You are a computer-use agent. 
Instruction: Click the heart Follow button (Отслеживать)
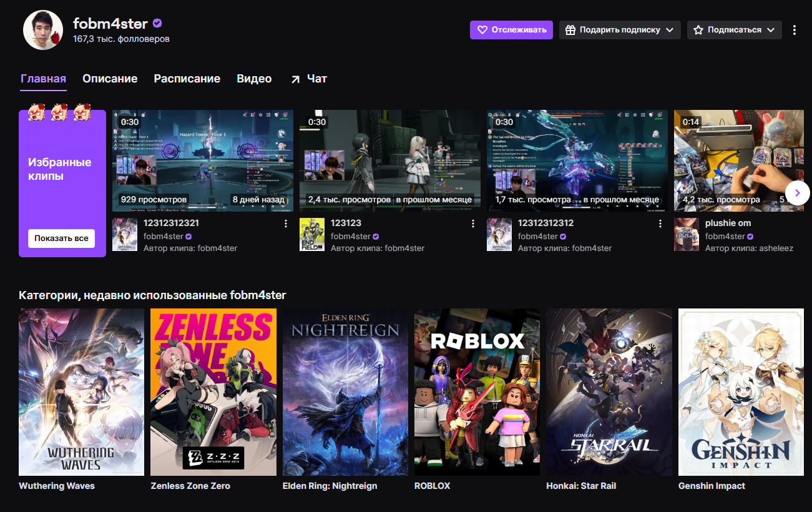(x=511, y=30)
